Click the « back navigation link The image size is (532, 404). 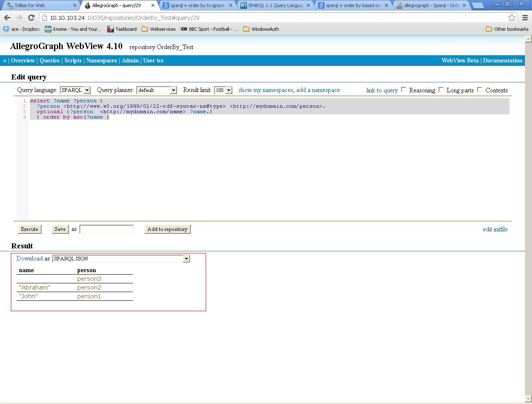point(5,60)
